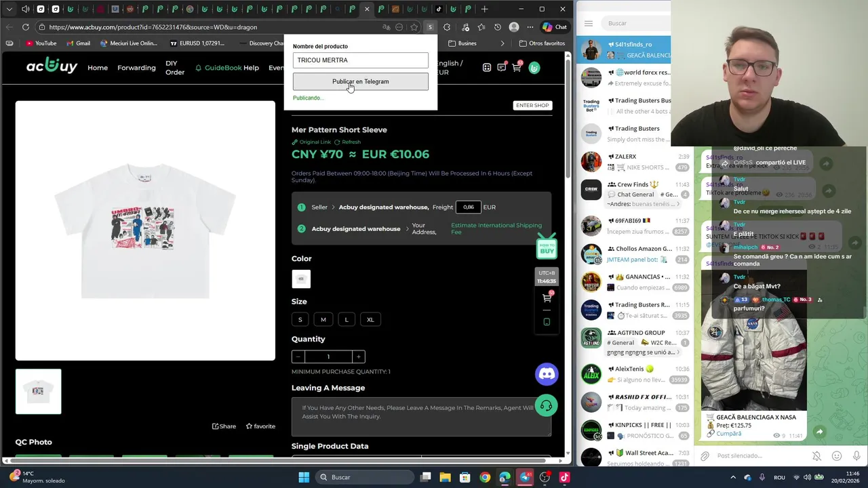Open the Gmail bookmark
Viewport: 868px width, 488px height.
coord(77,43)
